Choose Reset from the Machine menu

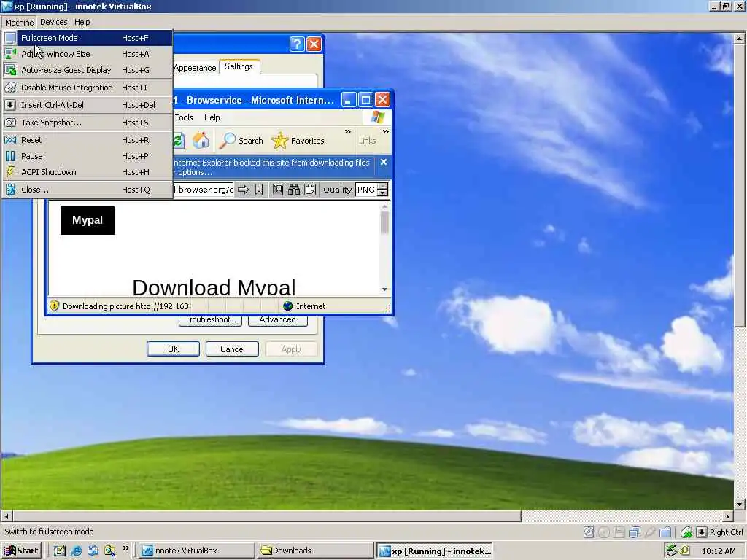pos(87,140)
